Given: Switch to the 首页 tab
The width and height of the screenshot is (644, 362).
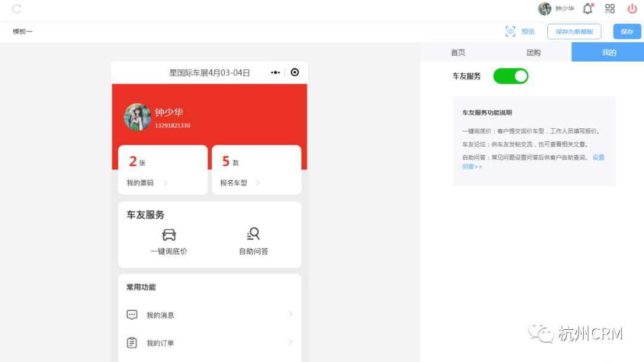Looking at the screenshot, I should 458,52.
